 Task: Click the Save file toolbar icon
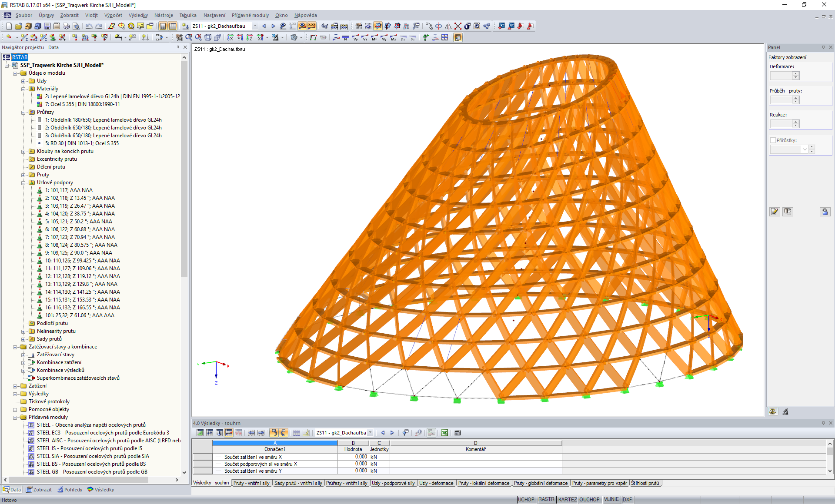click(47, 26)
